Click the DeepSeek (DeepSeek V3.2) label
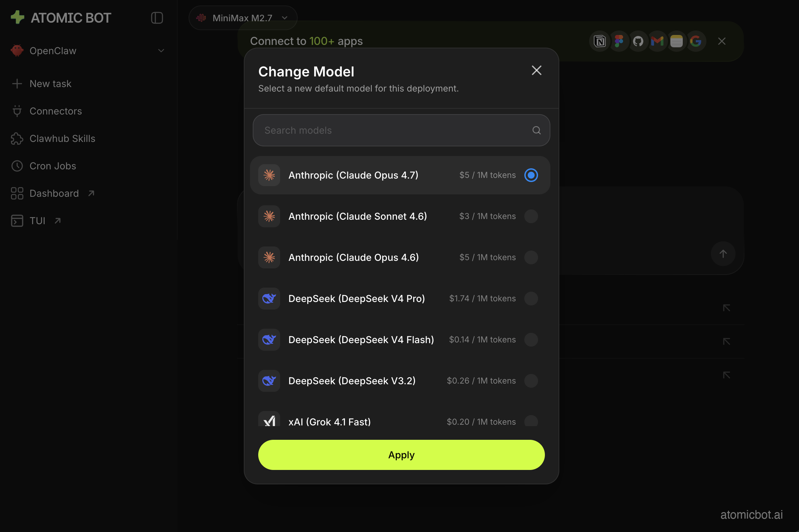The image size is (799, 532). pyautogui.click(x=352, y=381)
